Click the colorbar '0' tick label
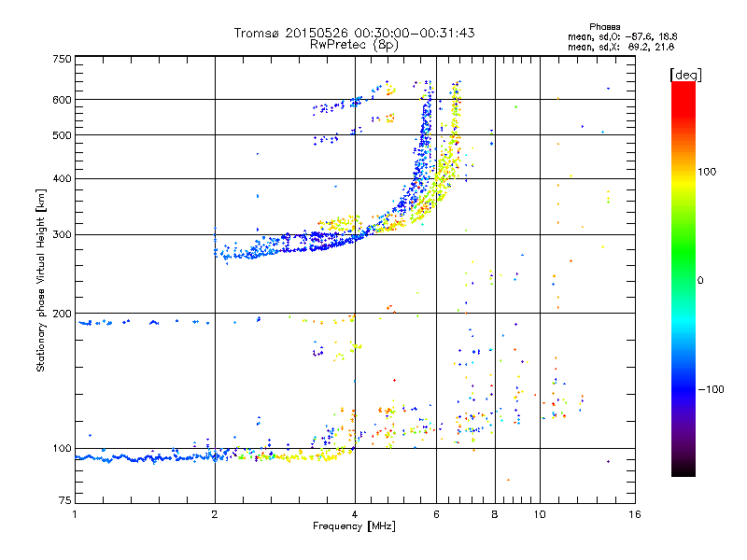This screenshot has width=747, height=560. click(x=700, y=281)
